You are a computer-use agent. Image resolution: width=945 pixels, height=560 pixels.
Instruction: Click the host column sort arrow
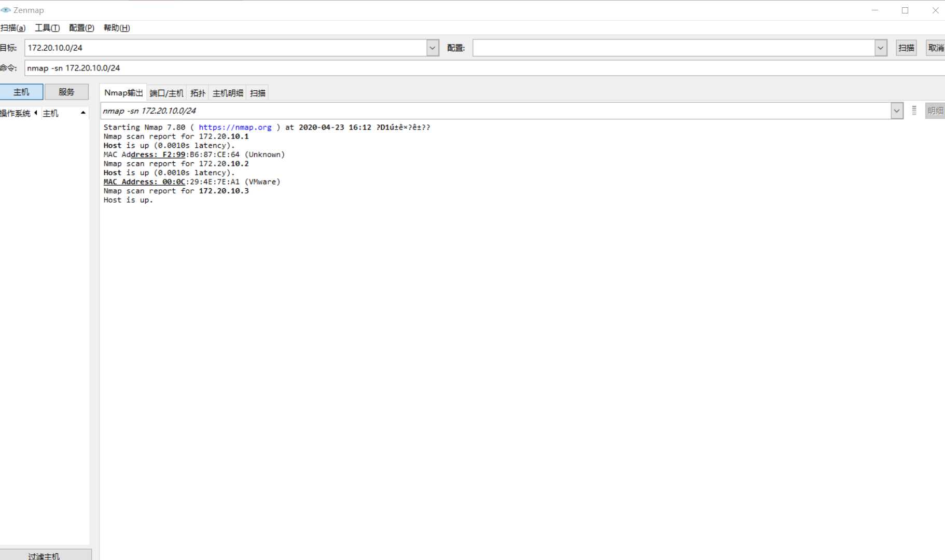[83, 113]
